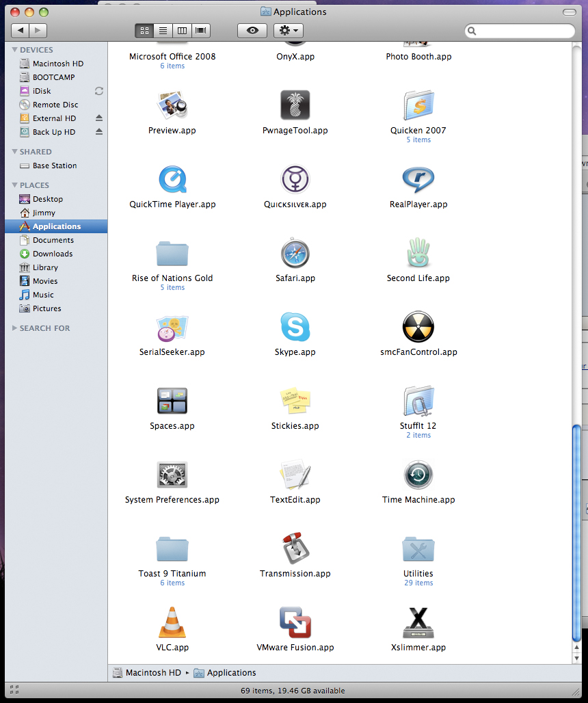Collapse the DEVICES sidebar section
588x703 pixels.
(15, 50)
